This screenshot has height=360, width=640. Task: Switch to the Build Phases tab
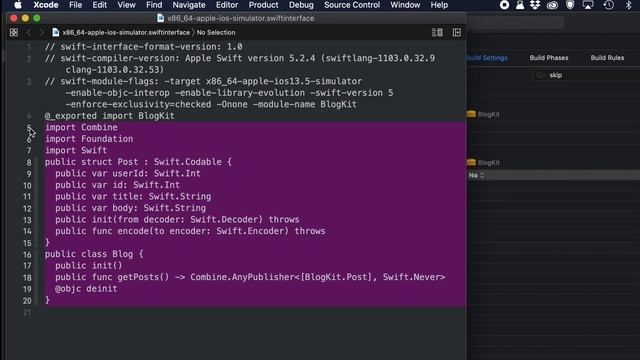tap(549, 58)
